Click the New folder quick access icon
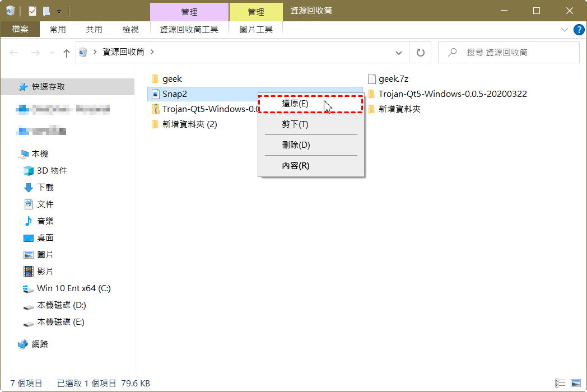The image size is (587, 392). click(x=46, y=11)
